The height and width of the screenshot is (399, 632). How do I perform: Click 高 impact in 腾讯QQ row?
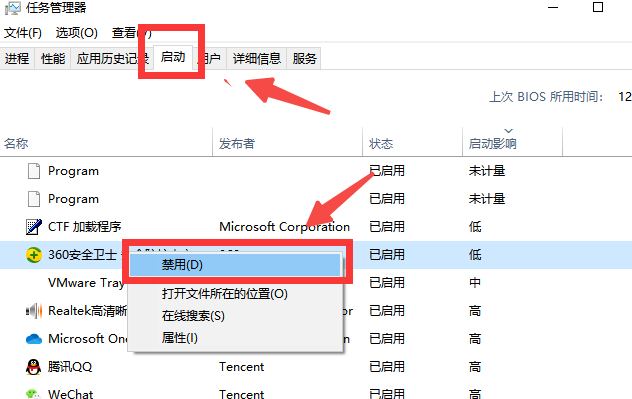pos(475,367)
